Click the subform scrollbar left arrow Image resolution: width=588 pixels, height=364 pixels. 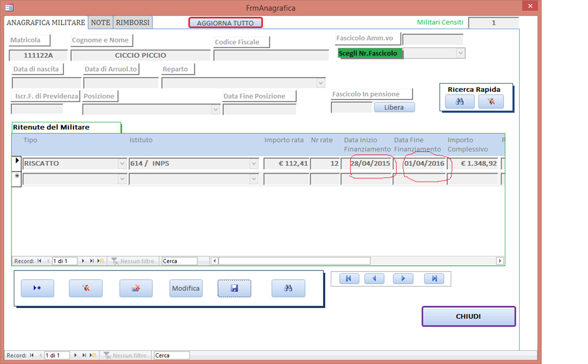click(x=215, y=261)
